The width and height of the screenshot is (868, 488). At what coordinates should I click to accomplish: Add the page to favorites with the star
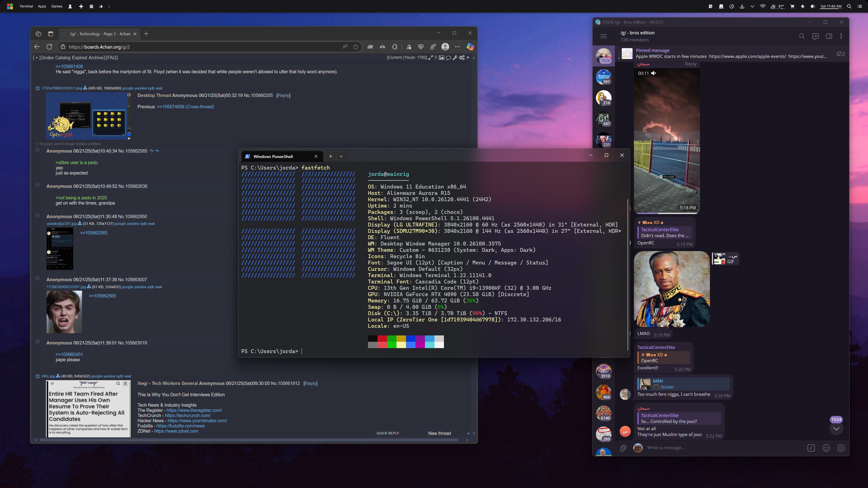pyautogui.click(x=356, y=47)
